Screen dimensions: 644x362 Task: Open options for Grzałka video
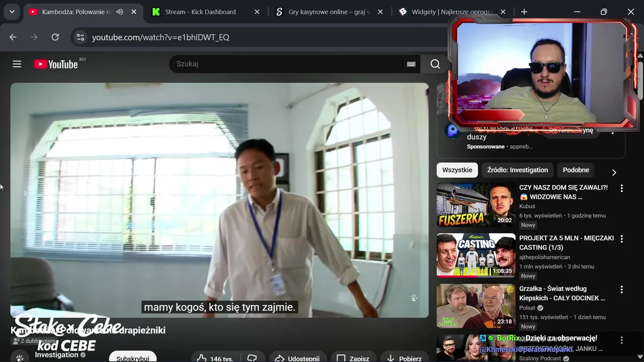[x=622, y=290]
